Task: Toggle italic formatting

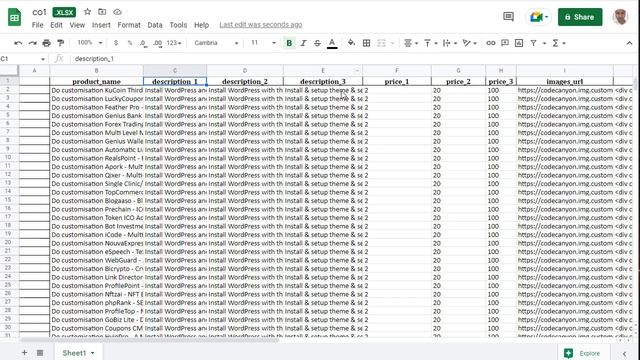Action: coord(303,43)
